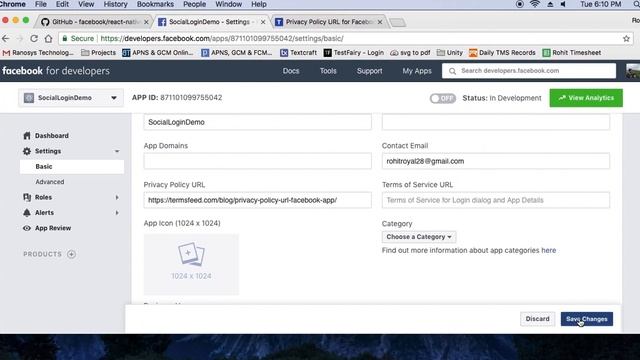Click the Contact Email field
640x360 pixels.
[496, 161]
